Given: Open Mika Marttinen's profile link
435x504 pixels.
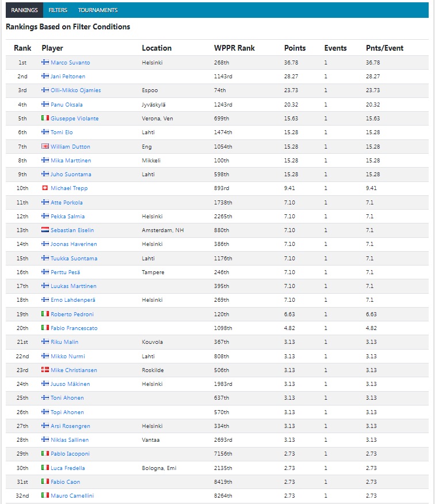Looking at the screenshot, I should pos(71,160).
